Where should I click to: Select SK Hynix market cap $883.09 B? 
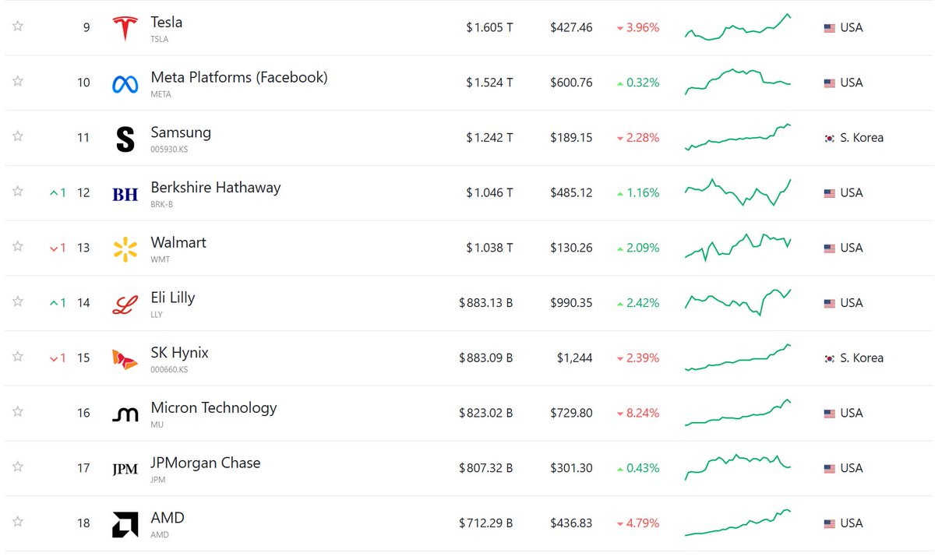coord(485,358)
